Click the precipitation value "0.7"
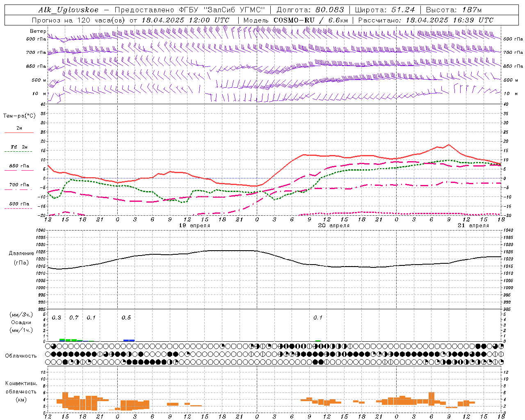 pos(74,318)
